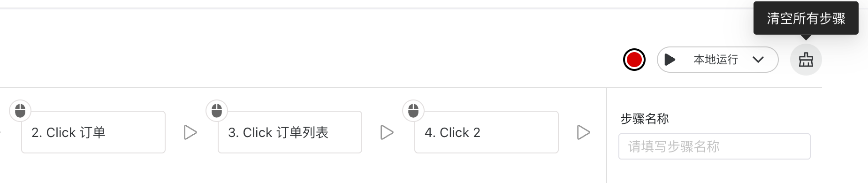Screen dimensions: 868x183
Task: Click the 步骤名称 field label
Action: point(645,119)
